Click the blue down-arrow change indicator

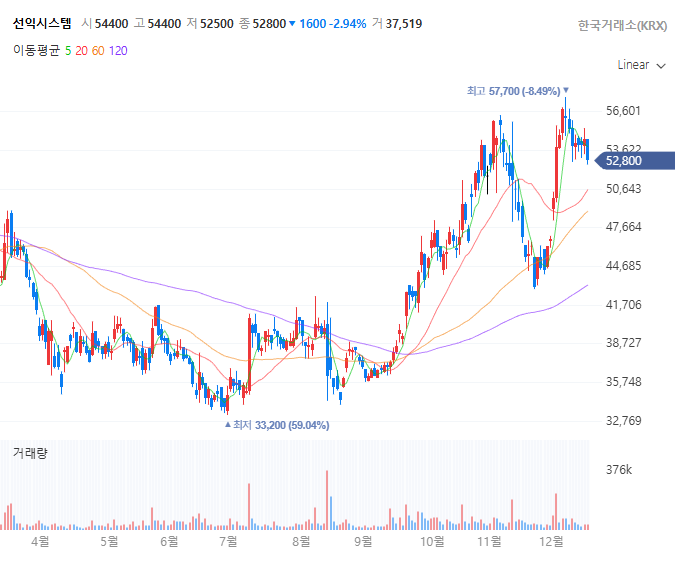(x=292, y=24)
